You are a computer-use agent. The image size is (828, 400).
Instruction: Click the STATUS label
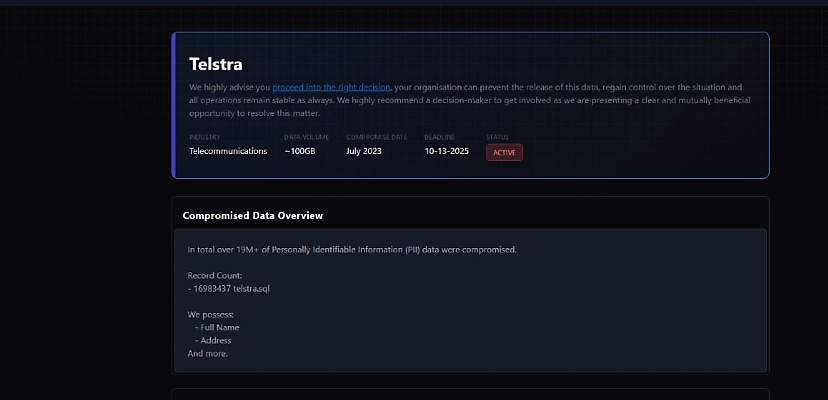(x=497, y=137)
